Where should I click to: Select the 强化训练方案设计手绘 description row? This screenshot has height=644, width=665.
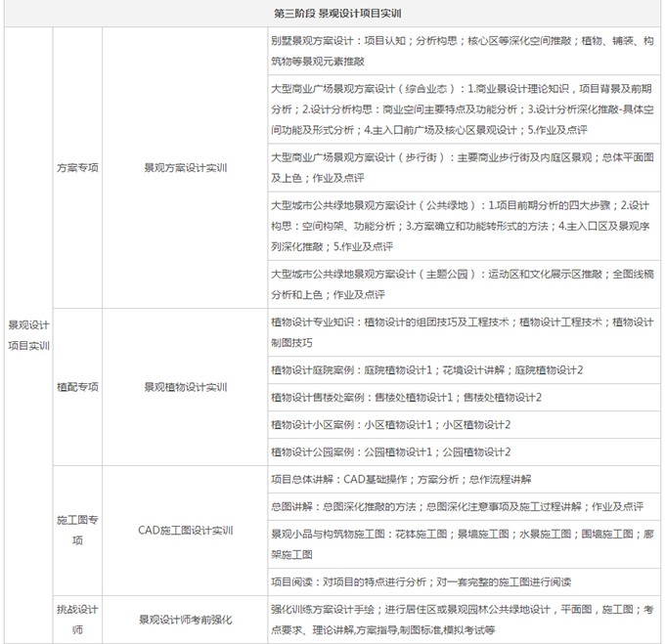(464, 619)
